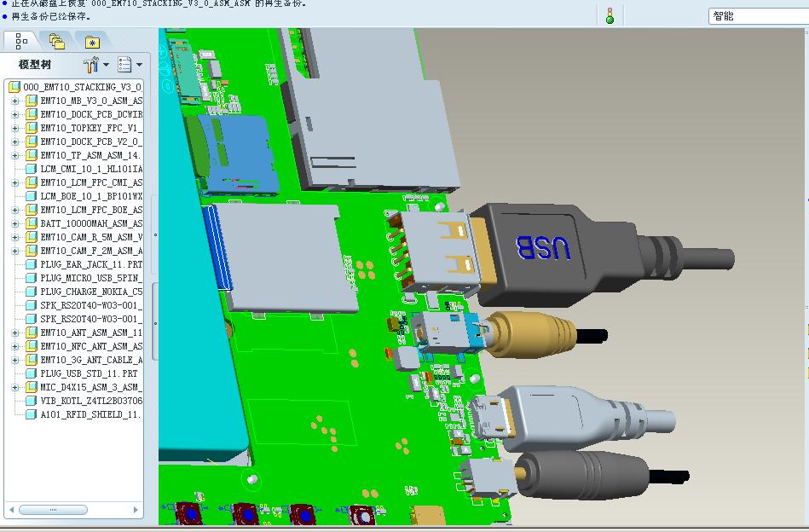The image size is (809, 532).
Task: Select the first SPK_RS20T40-W03-001 part
Action: click(x=91, y=305)
